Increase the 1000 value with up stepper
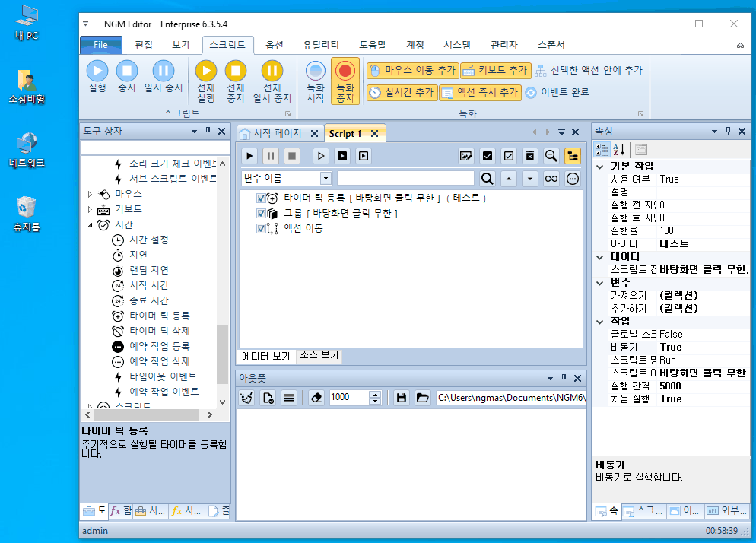This screenshot has height=543, width=756. 375,394
